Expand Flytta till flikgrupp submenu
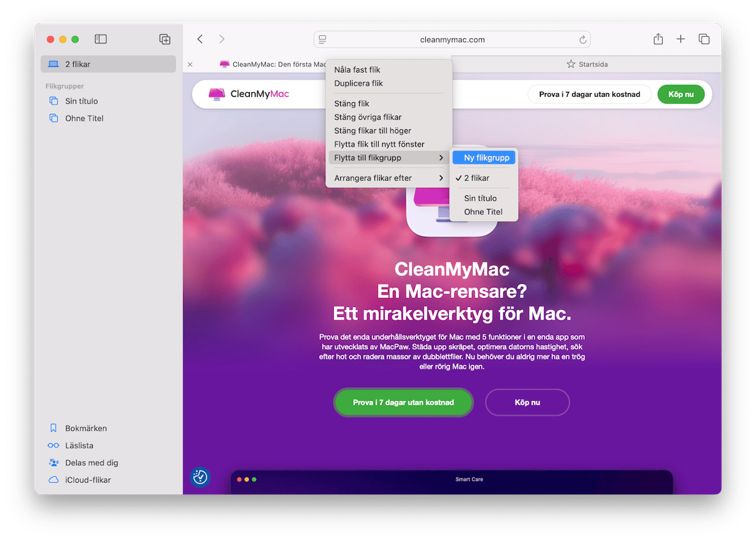Screen dimensions: 756x540 [x=389, y=158]
